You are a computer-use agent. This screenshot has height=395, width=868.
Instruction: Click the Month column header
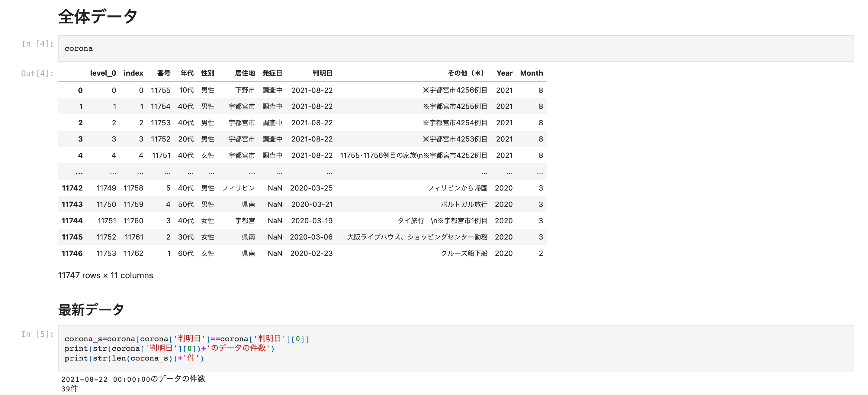(531, 73)
